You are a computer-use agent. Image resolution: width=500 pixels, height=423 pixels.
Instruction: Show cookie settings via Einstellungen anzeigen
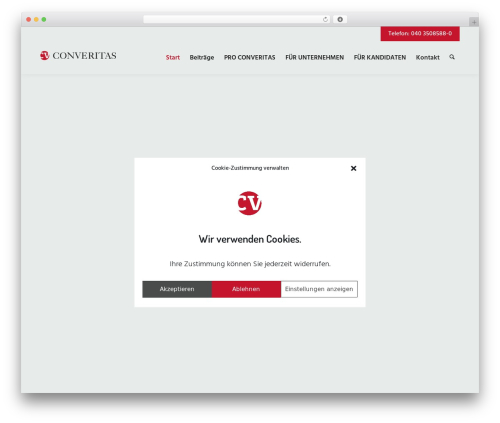coord(319,289)
